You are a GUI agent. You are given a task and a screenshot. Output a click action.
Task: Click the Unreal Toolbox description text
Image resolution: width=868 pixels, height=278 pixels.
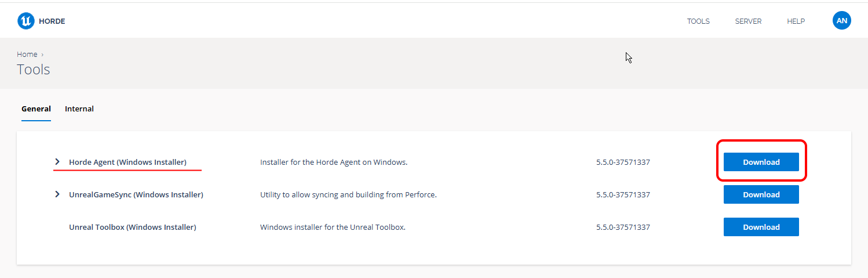coord(333,227)
